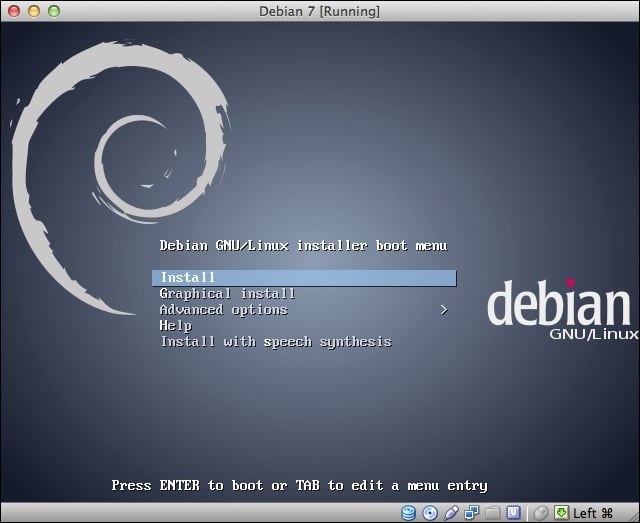Click the network adapters icon
Viewport: 640px width, 523px height.
[472, 512]
